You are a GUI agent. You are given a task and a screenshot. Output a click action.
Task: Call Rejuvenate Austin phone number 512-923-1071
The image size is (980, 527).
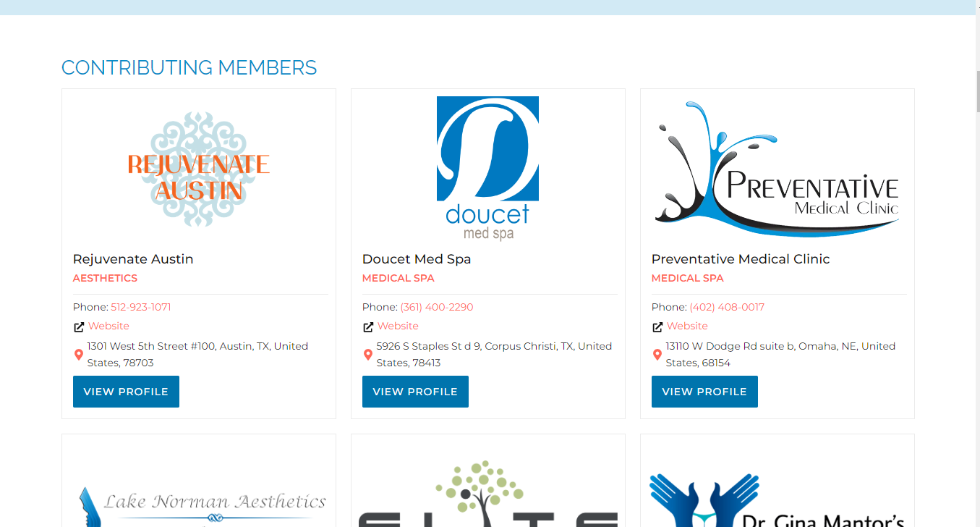click(141, 307)
